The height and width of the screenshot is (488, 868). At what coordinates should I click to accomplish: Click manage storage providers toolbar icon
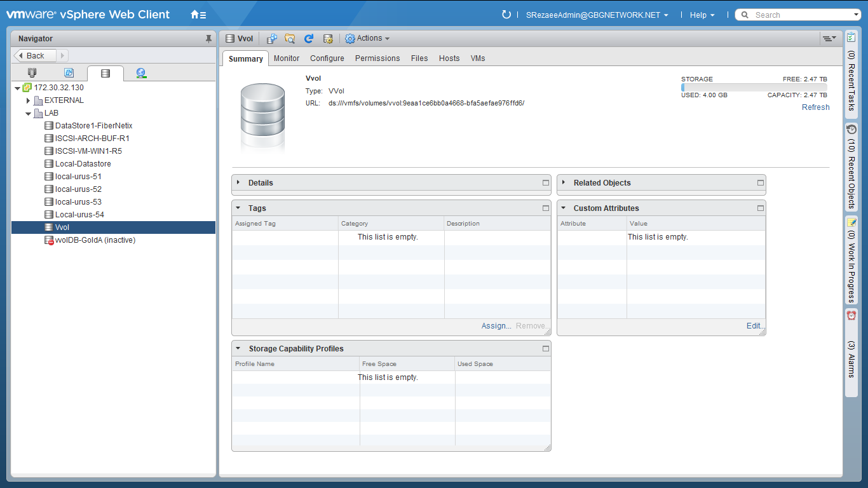(x=328, y=39)
